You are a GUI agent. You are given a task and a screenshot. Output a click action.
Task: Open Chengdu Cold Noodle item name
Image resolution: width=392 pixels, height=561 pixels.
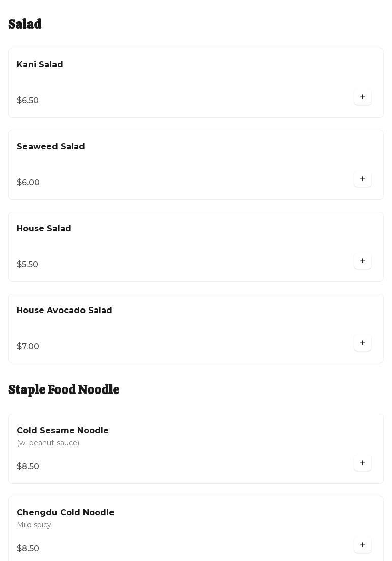(x=66, y=513)
